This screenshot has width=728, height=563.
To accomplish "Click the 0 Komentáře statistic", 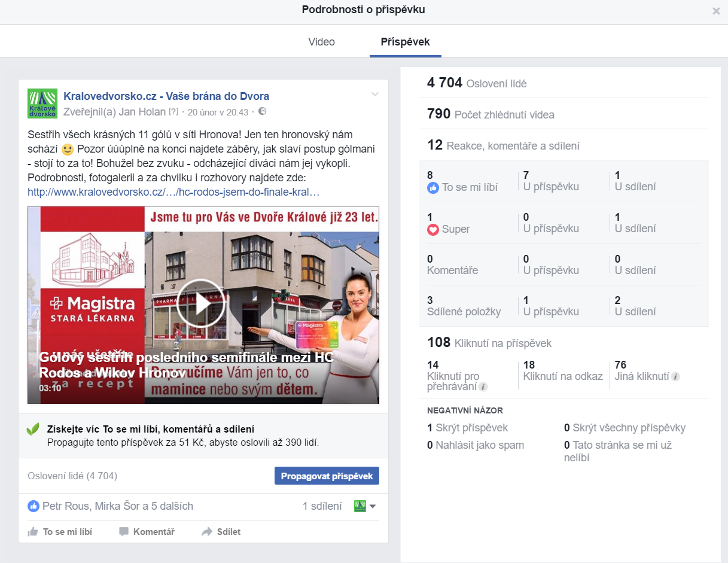I will click(452, 264).
